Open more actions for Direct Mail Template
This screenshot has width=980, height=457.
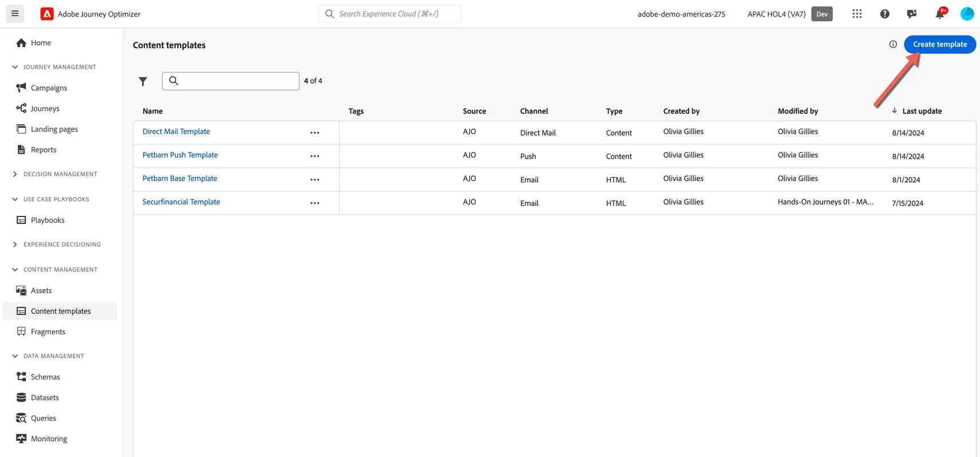tap(315, 133)
